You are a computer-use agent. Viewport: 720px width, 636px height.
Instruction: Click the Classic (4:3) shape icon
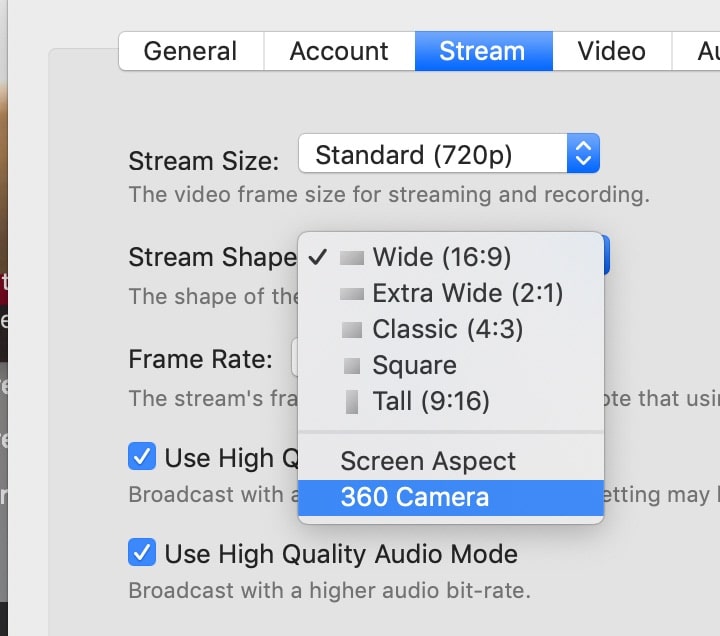352,330
